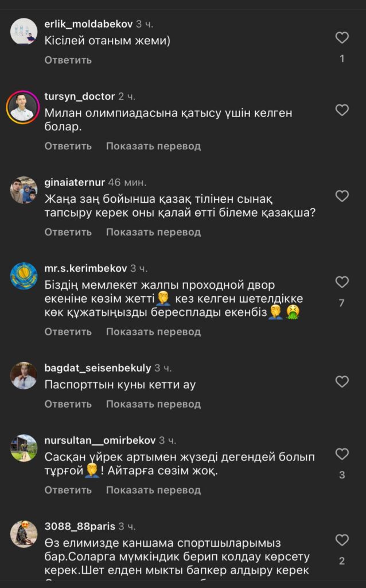This screenshot has height=588, width=366.
Task: Show translation of tursyn_doctor's comment
Action: point(153,146)
